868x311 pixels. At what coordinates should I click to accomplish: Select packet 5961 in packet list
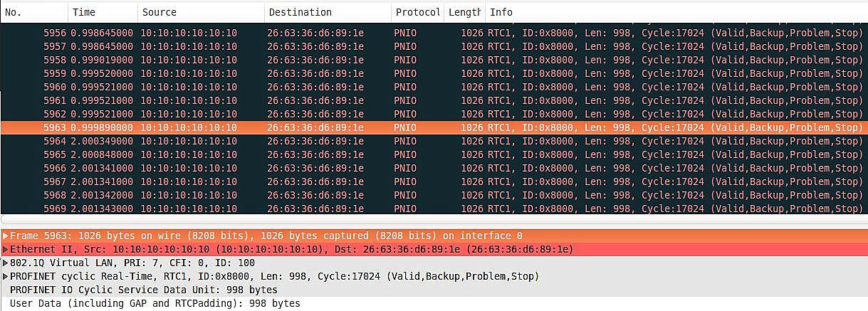[285, 100]
